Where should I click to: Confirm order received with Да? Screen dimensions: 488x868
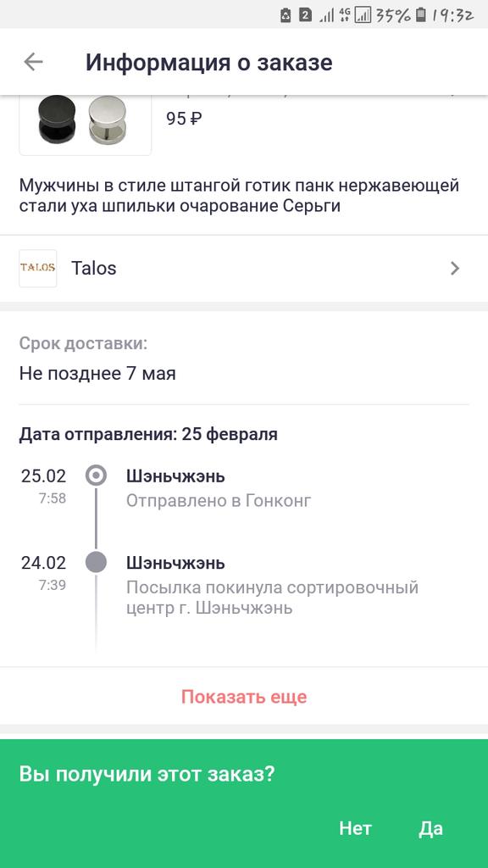tap(430, 828)
